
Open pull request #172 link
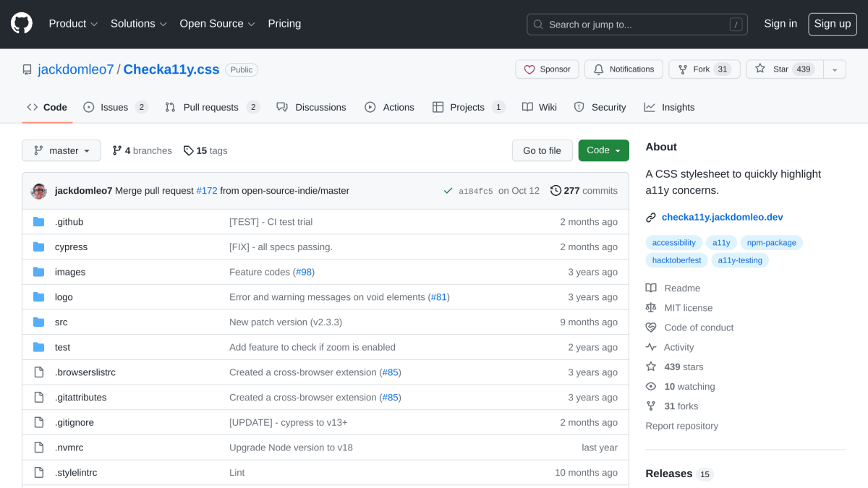click(x=207, y=191)
